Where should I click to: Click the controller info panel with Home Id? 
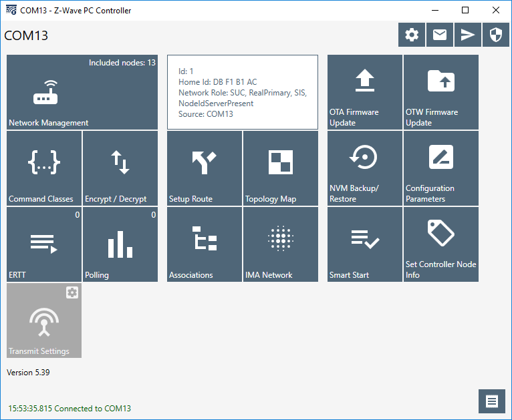[x=243, y=92]
